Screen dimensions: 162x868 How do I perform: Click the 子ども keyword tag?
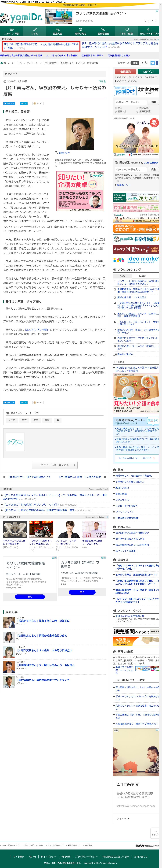click(12, 420)
